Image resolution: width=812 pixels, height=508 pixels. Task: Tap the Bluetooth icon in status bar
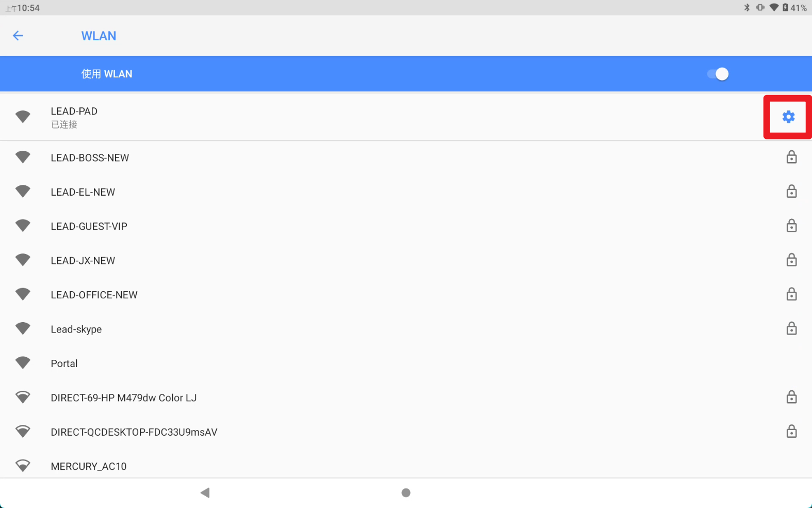tap(746, 8)
